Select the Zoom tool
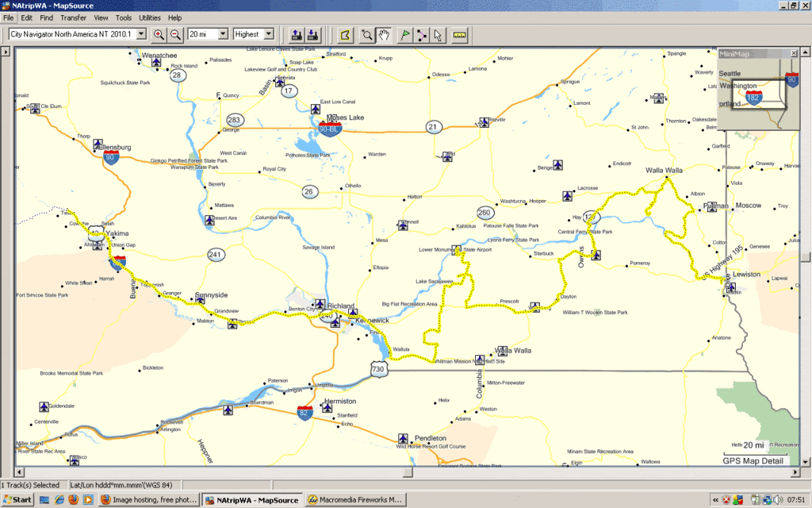The image size is (812, 508). [366, 35]
